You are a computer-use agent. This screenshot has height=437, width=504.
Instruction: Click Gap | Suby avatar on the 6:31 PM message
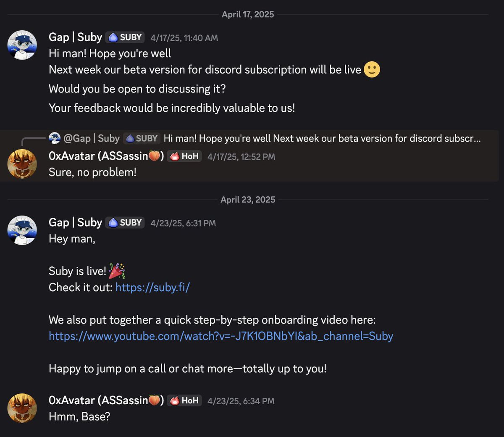[x=22, y=230]
